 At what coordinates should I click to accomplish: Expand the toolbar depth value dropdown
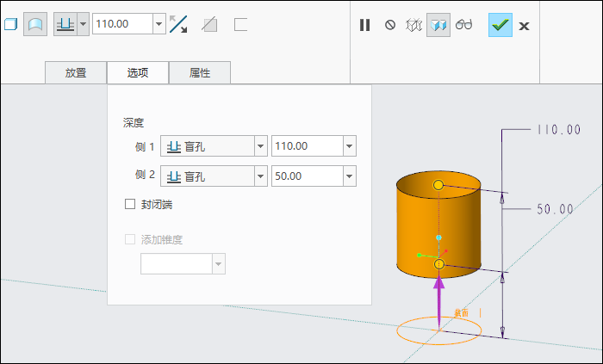click(x=159, y=24)
